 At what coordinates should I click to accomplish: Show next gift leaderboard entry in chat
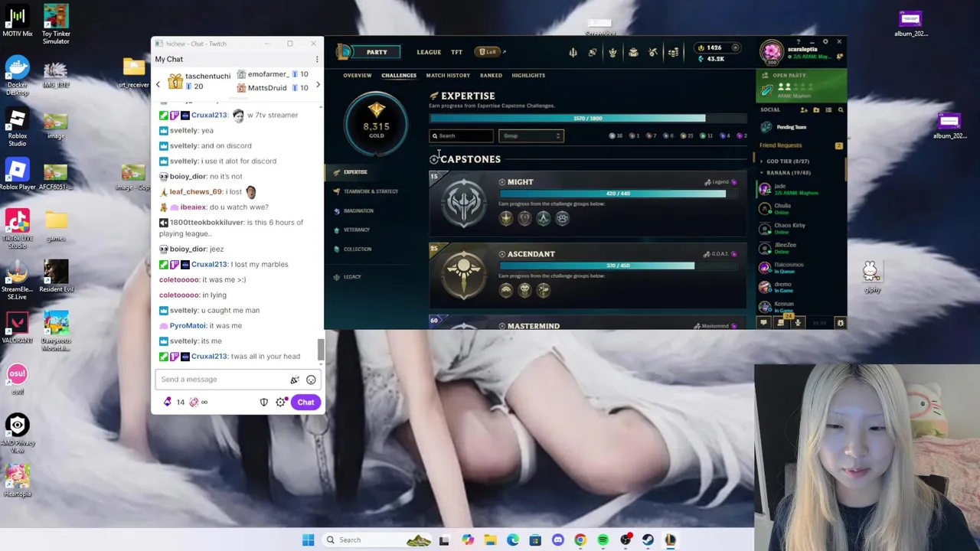pyautogui.click(x=318, y=85)
